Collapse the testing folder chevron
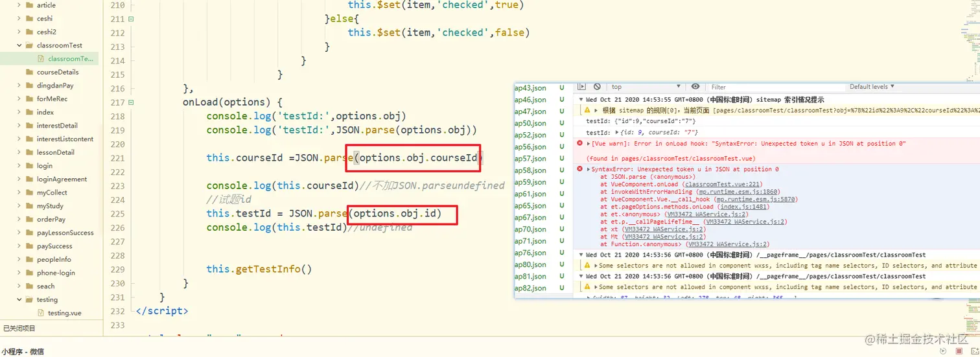 pyautogui.click(x=19, y=299)
